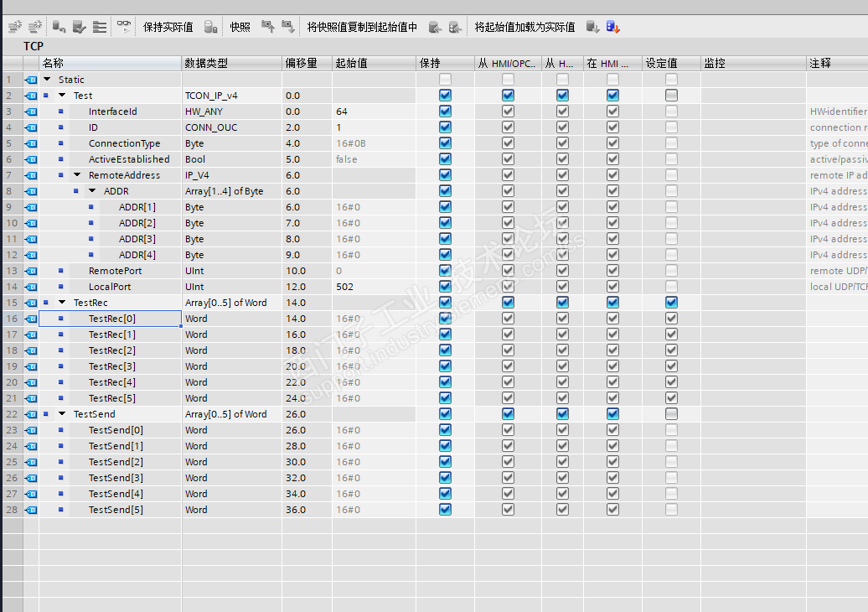Collapse the TestSend array
This screenshot has height=612, width=868.
(x=62, y=413)
